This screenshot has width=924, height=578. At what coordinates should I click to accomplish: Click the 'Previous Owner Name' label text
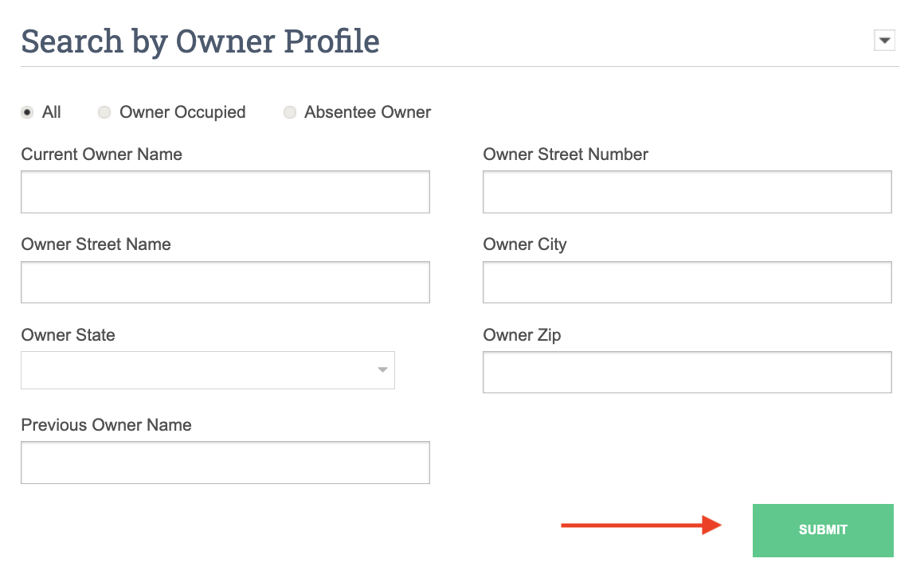[x=107, y=425]
